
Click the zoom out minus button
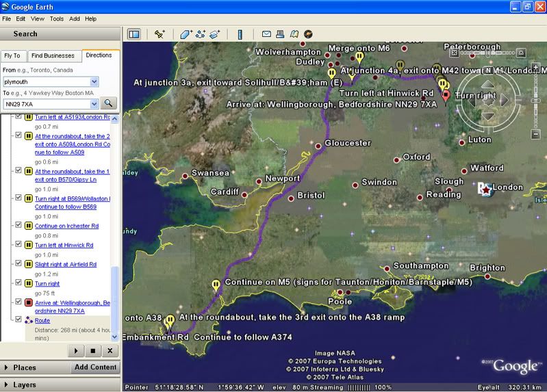click(x=536, y=134)
